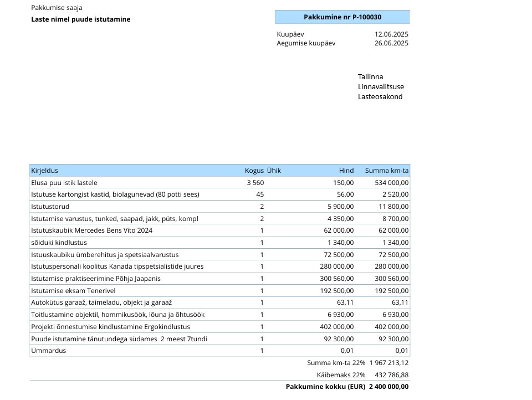Click the 'Summa km-ta' column header
The width and height of the screenshot is (532, 400).
[387, 171]
